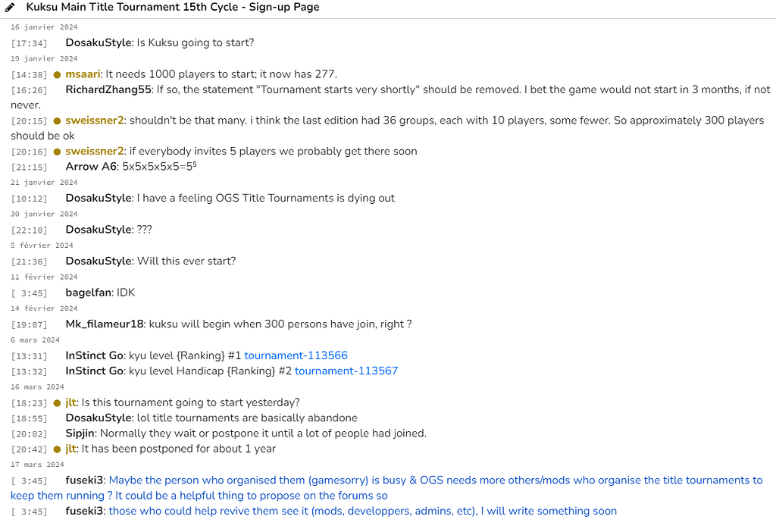Click InStinct Go on the #1 ranking message

coord(95,355)
